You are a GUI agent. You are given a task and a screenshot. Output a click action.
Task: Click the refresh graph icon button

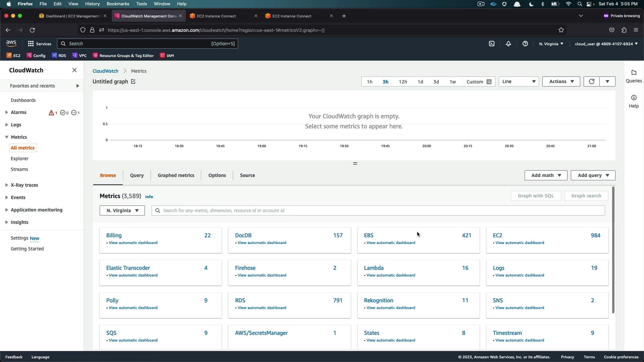click(x=592, y=81)
